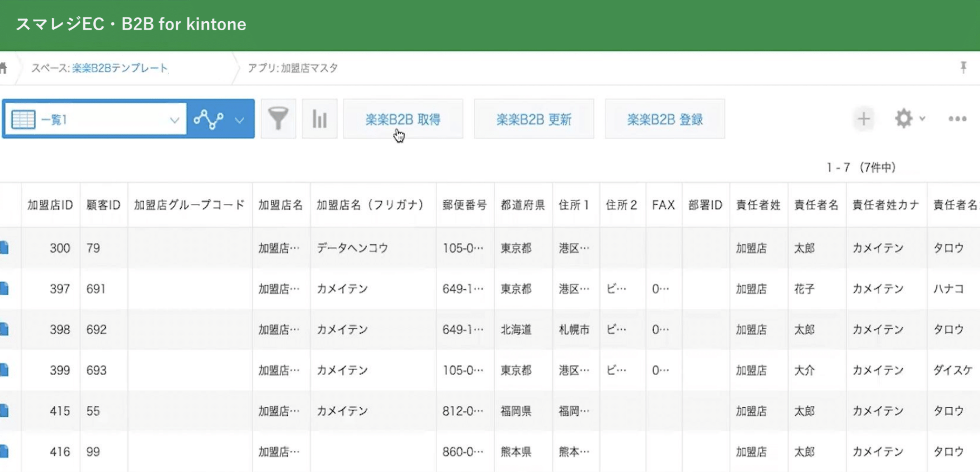The width and height of the screenshot is (980, 472).
Task: Open the three-dots options menu
Action: pos(957,119)
